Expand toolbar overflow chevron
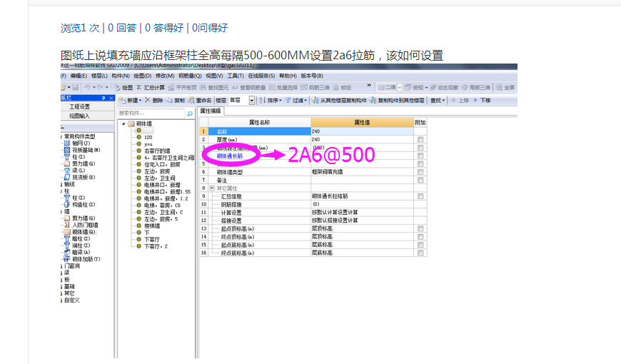 pyautogui.click(x=369, y=85)
